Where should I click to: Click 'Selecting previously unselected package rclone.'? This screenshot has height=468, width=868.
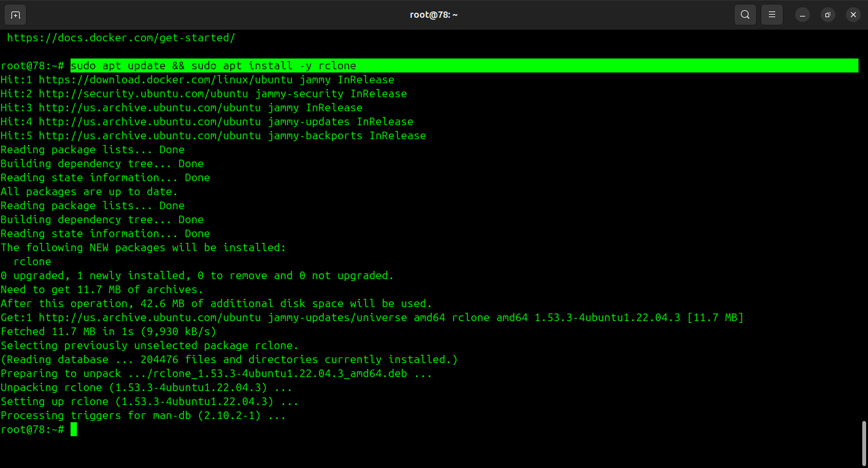tap(150, 346)
